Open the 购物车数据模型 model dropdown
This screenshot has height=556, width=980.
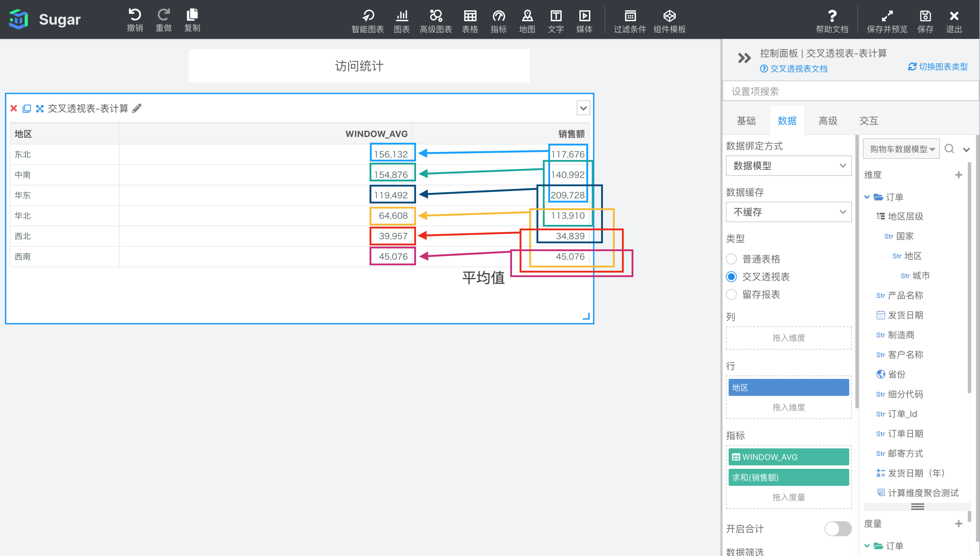pos(901,149)
